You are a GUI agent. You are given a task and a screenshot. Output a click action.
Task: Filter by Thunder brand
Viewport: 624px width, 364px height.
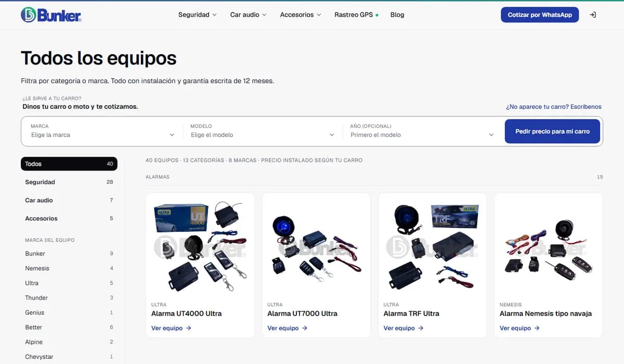[x=69, y=298]
